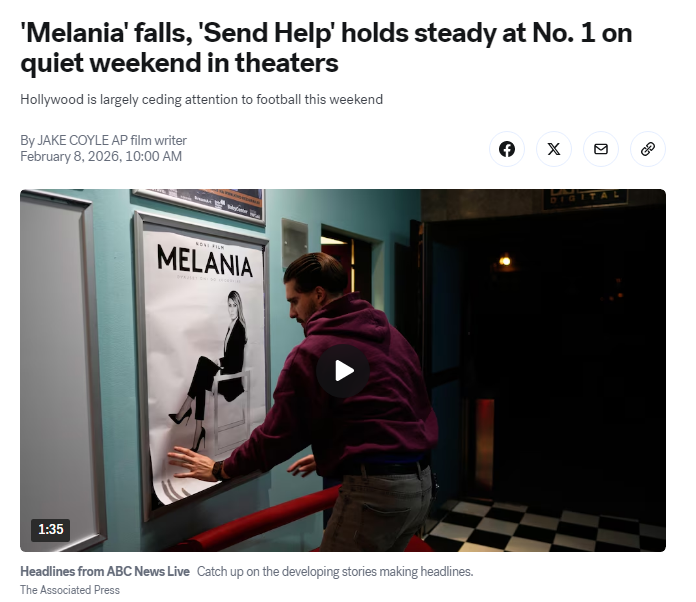Click The Associated Press credit line
Viewport: 696px width, 602px height.
point(70,590)
